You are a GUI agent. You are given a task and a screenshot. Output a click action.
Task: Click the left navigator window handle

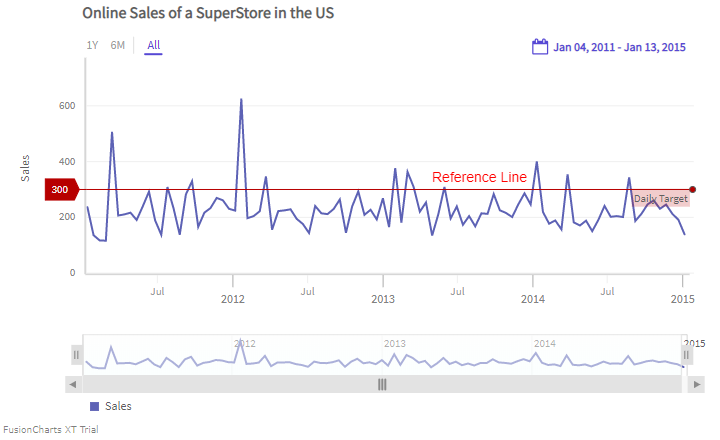coord(76,355)
